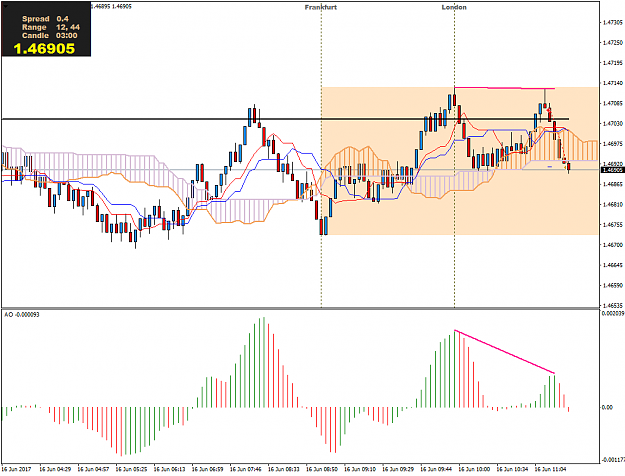Click the 16 Jun 04:29 time label
Image resolution: width=625 pixels, height=476 pixels.
[55, 469]
